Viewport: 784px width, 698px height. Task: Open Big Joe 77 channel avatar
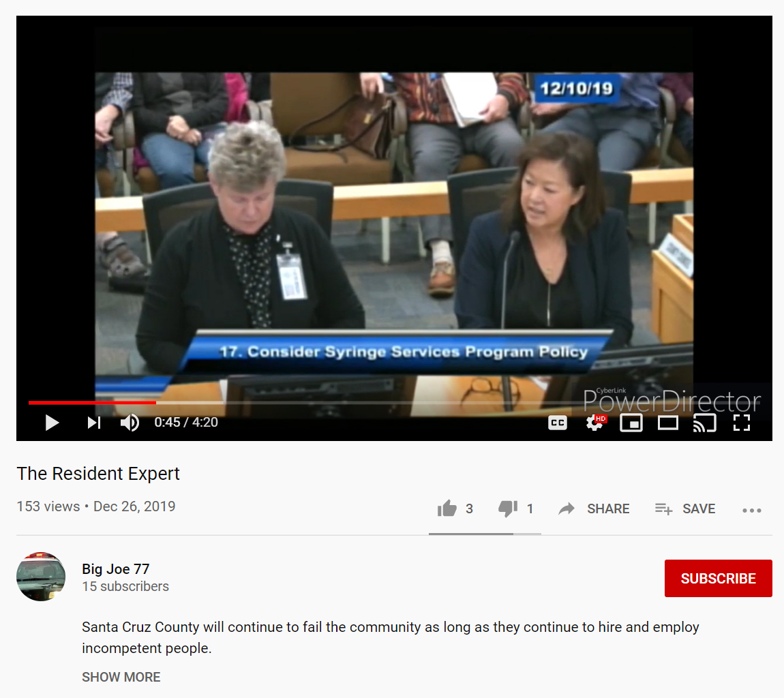pos(41,577)
